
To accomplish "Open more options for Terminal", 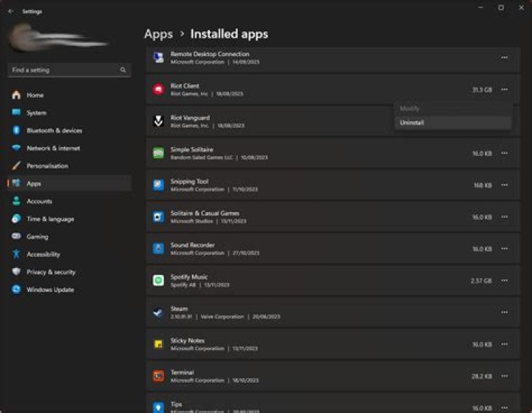I will (505, 376).
